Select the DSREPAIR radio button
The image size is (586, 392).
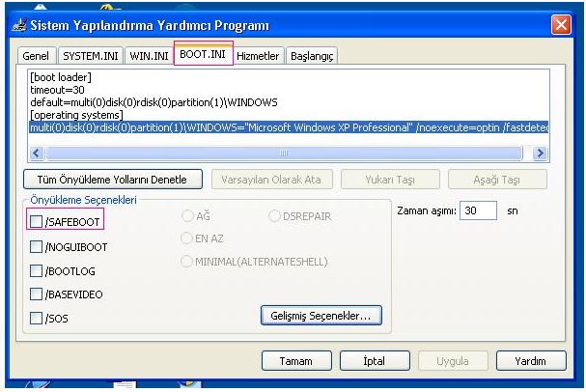[x=274, y=215]
